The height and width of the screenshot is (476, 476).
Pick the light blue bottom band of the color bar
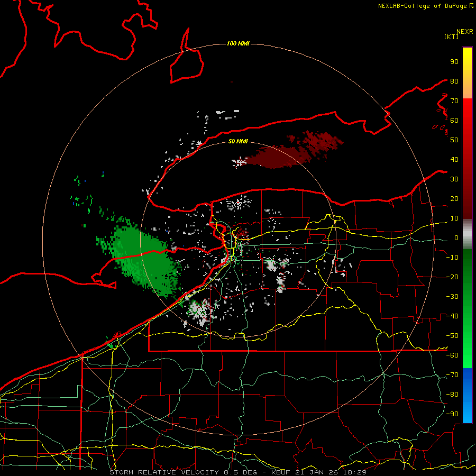coord(467,412)
